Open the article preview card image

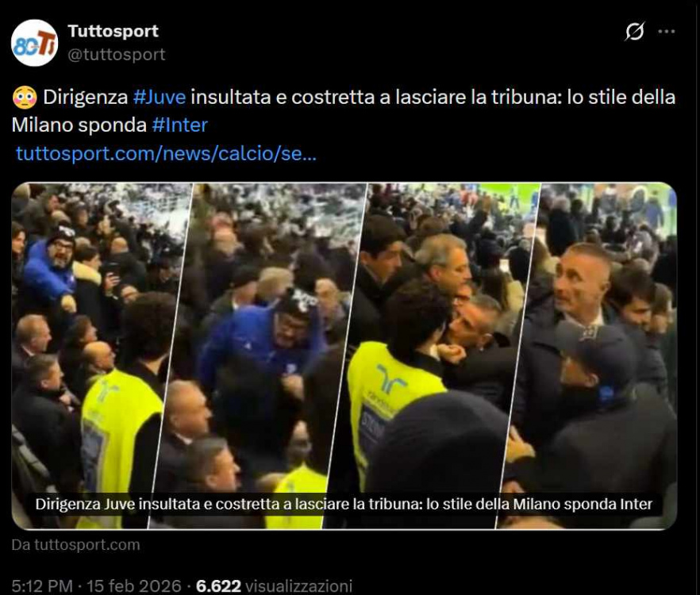[x=344, y=355]
